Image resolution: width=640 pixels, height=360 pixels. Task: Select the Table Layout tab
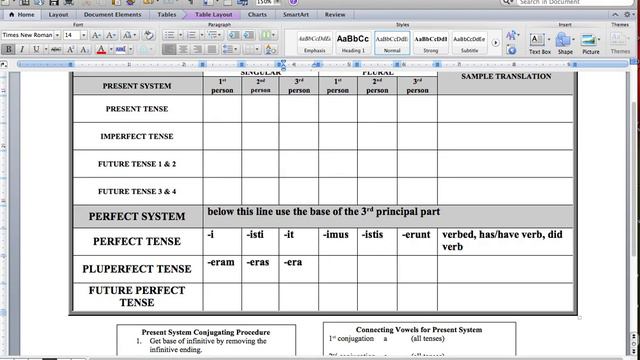pos(213,14)
